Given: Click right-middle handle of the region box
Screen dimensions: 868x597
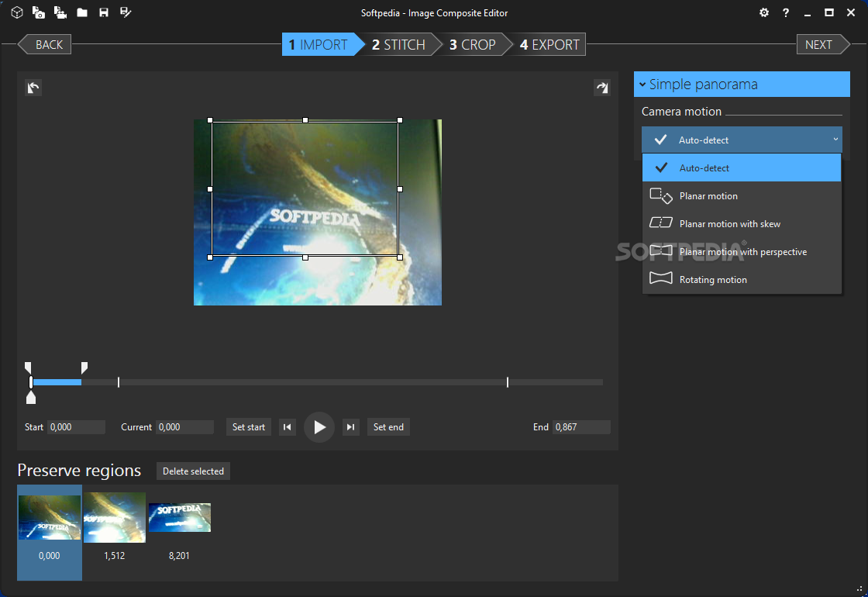Looking at the screenshot, I should tap(400, 189).
